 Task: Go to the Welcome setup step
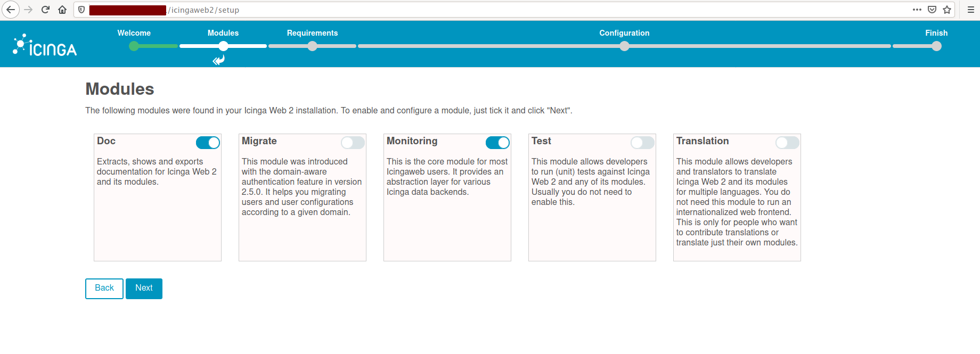click(x=134, y=33)
